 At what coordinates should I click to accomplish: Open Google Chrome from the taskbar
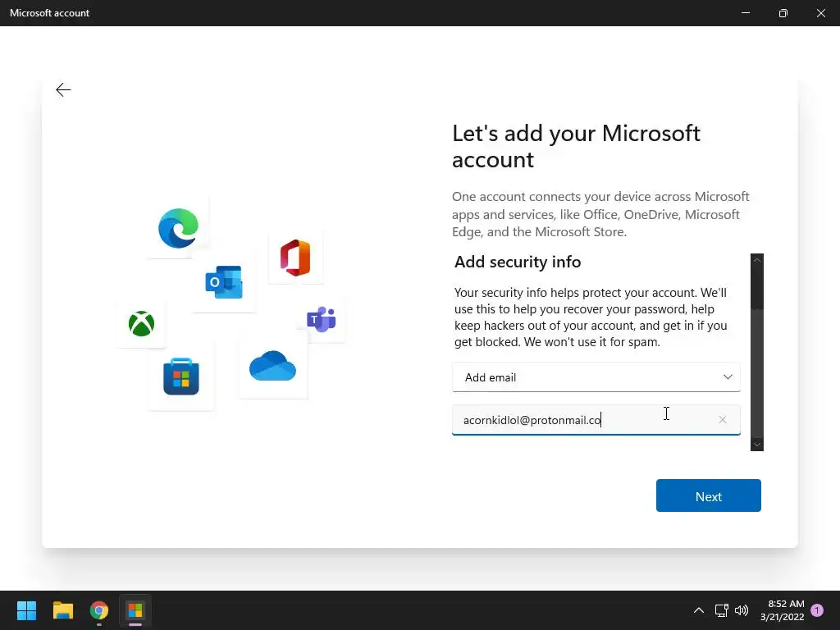point(99,610)
